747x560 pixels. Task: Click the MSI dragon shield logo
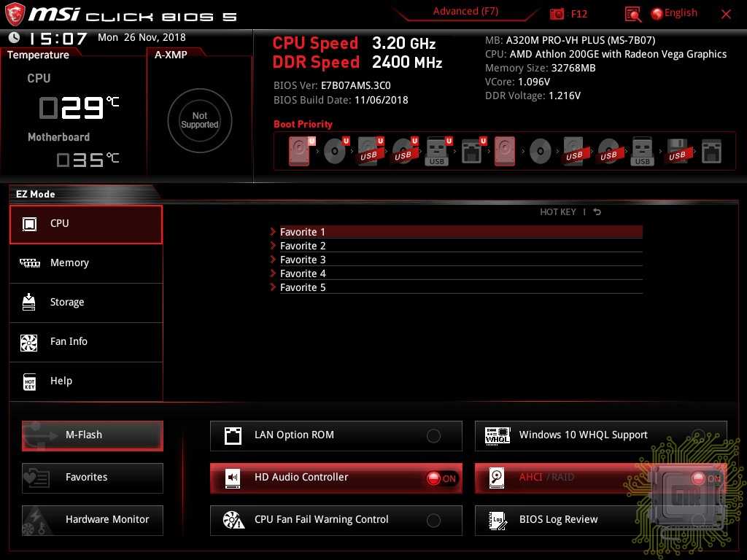click(x=15, y=15)
